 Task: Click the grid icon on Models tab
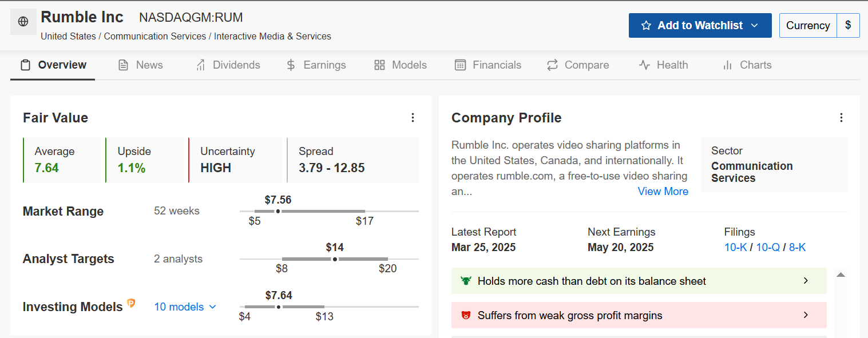(x=379, y=65)
